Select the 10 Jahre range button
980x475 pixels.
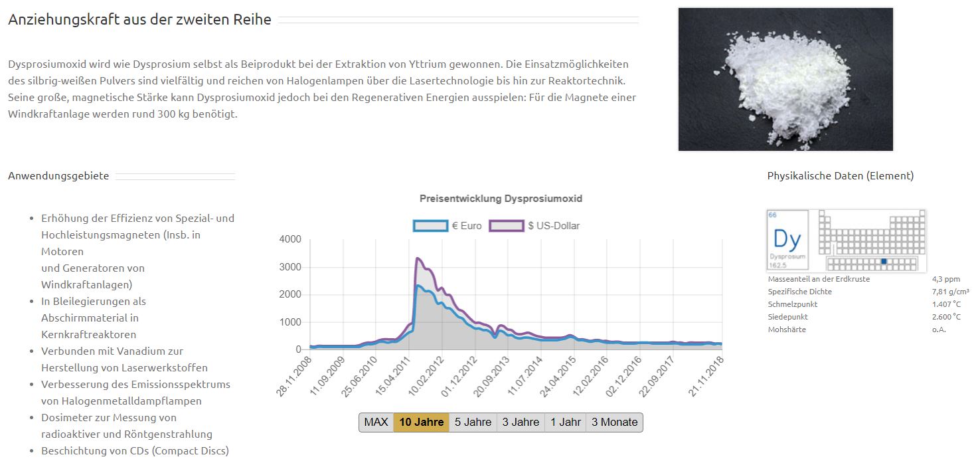point(421,423)
